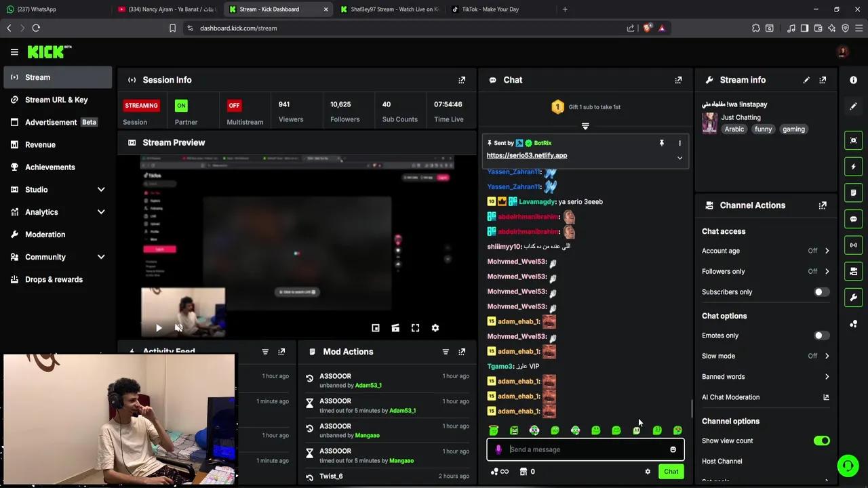Click the Kick logo
868x488 pixels.
click(x=50, y=52)
